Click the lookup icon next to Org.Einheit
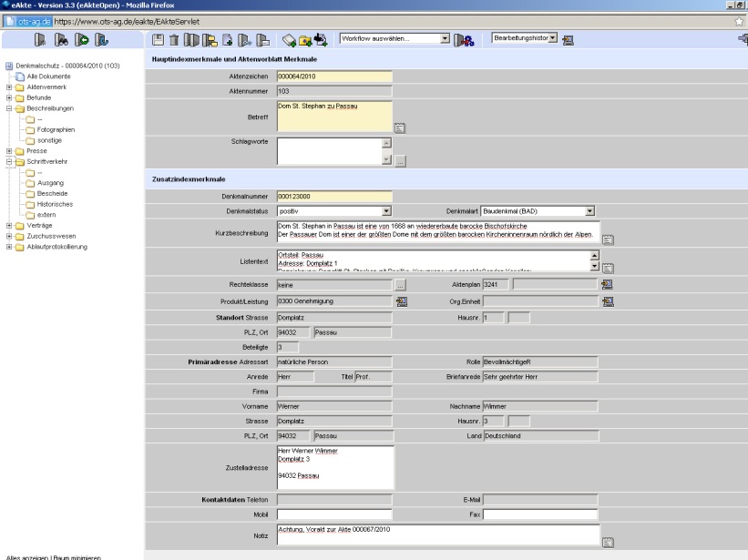 tap(608, 301)
